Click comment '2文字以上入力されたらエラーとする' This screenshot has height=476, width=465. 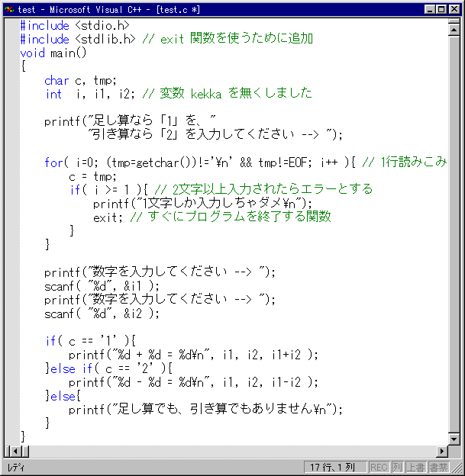[x=273, y=189]
